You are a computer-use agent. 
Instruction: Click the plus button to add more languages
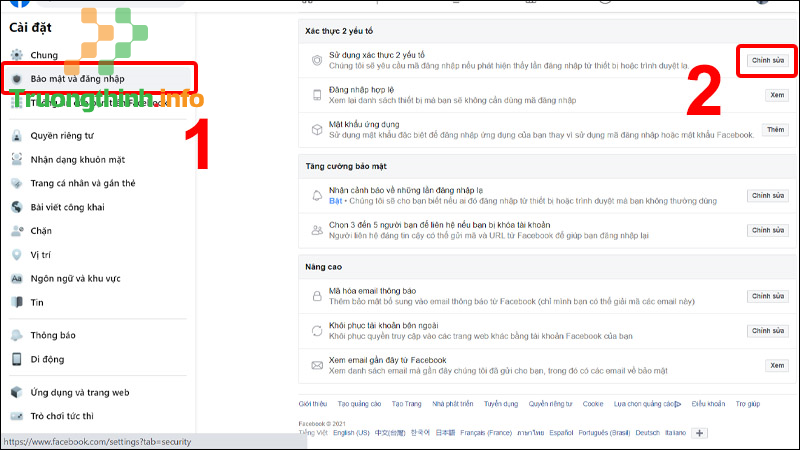pyautogui.click(x=699, y=433)
